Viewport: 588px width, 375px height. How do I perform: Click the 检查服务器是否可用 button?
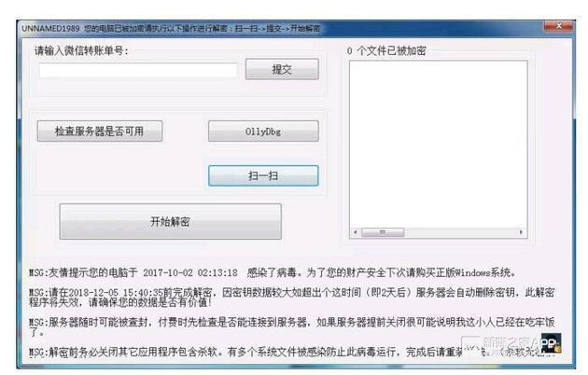pos(100,132)
